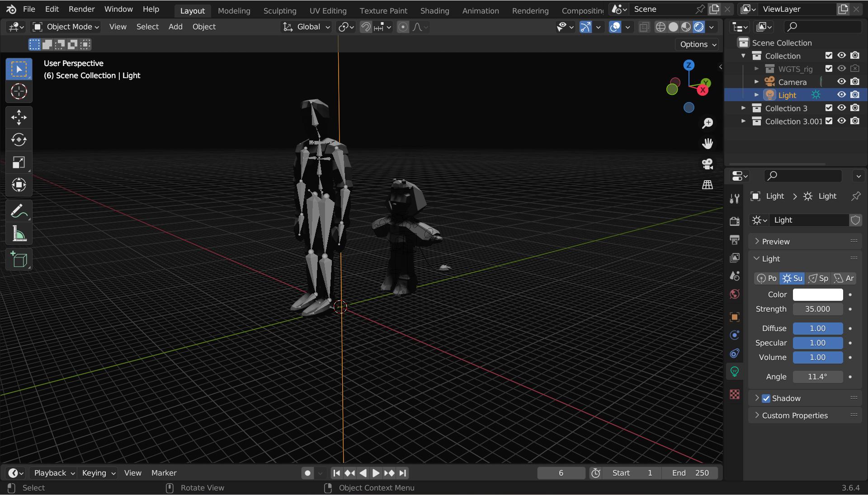Open the Render properties tab
Viewport: 868px width, 495px height.
735,221
